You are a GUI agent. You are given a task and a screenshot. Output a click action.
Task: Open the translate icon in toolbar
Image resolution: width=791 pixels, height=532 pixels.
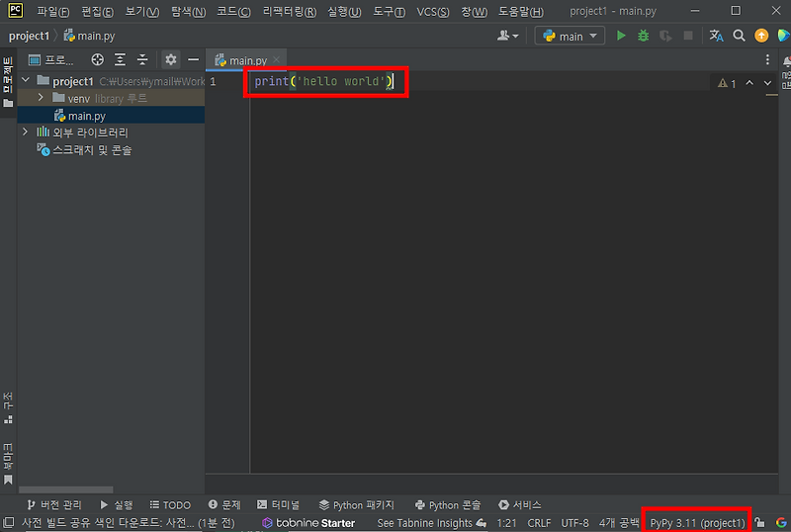716,36
